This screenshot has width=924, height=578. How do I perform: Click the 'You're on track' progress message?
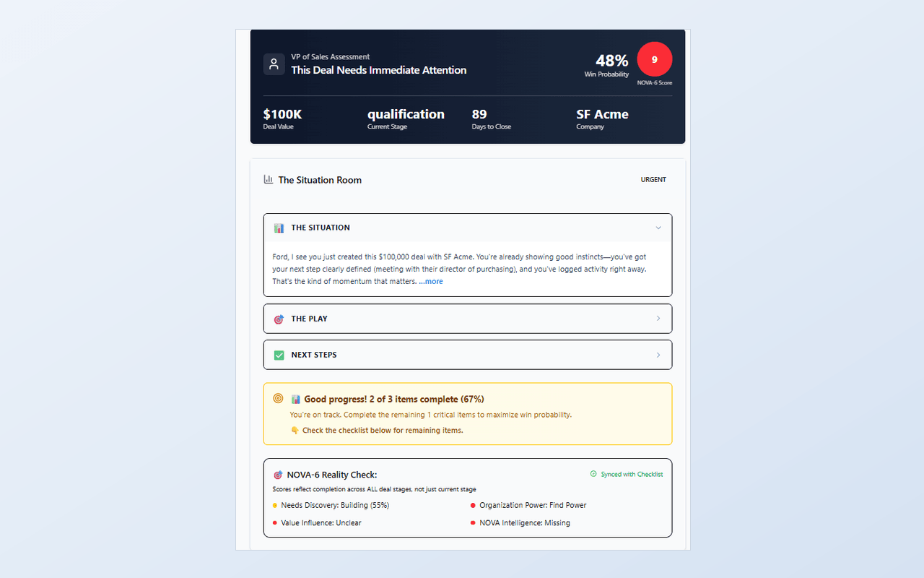[431, 415]
